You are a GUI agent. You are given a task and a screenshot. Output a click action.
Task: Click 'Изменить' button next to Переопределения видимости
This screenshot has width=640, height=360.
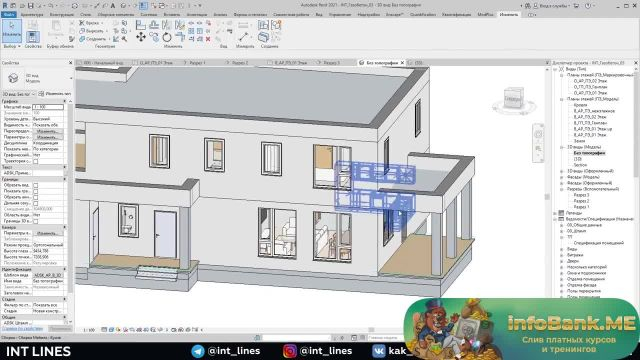point(48,131)
